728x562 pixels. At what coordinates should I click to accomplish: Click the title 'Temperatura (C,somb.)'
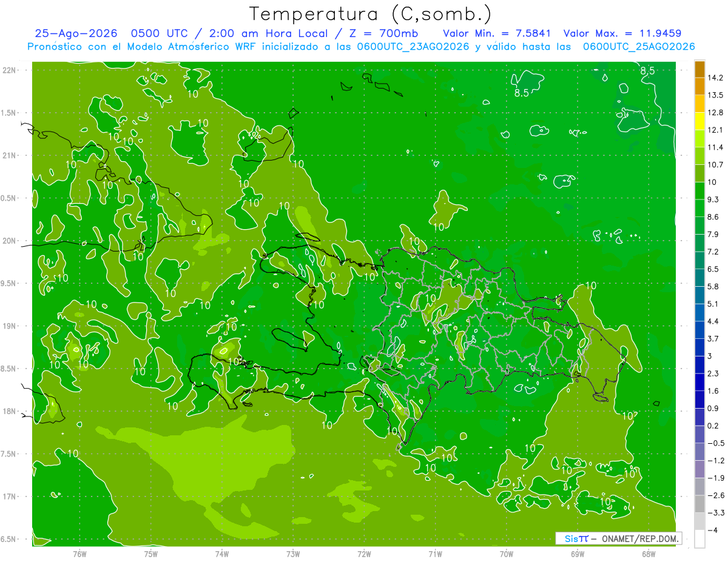pyautogui.click(x=371, y=14)
